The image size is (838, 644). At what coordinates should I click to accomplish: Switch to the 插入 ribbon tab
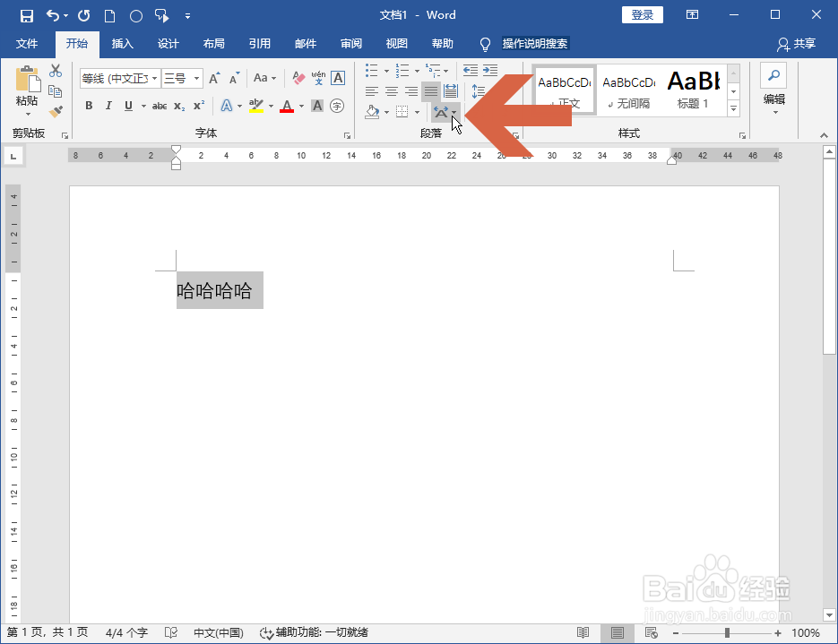click(x=122, y=43)
